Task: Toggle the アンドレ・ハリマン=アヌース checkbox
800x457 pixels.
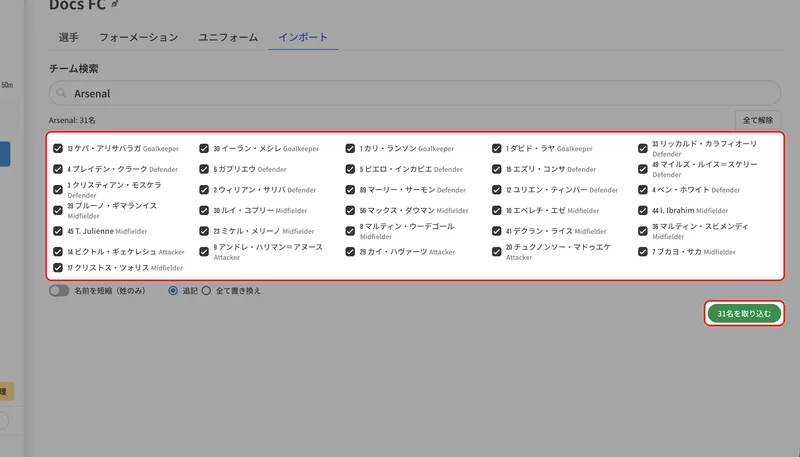Action: point(204,251)
